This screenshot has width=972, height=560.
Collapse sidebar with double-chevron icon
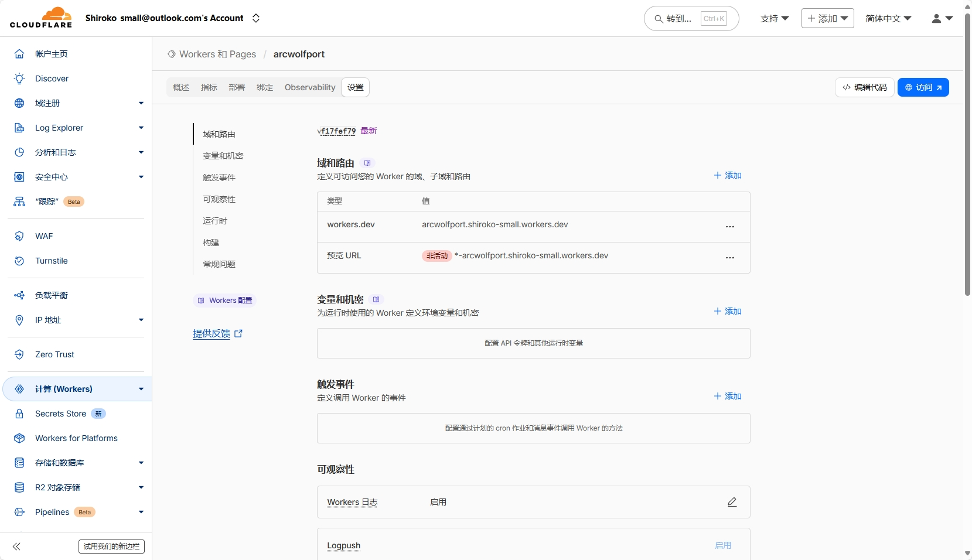coord(16,547)
